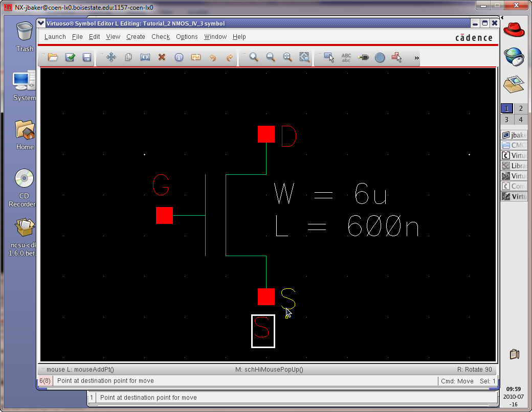Click the red X Delete icon

click(162, 57)
